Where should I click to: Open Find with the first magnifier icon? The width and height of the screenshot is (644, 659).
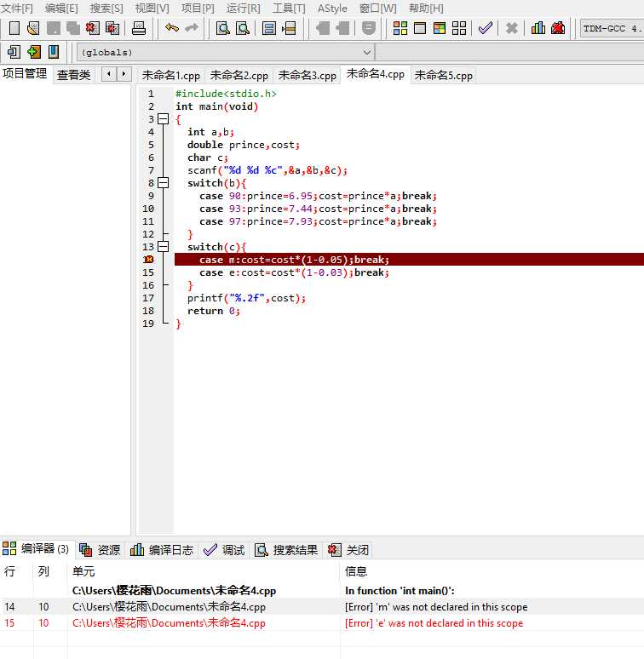click(223, 28)
